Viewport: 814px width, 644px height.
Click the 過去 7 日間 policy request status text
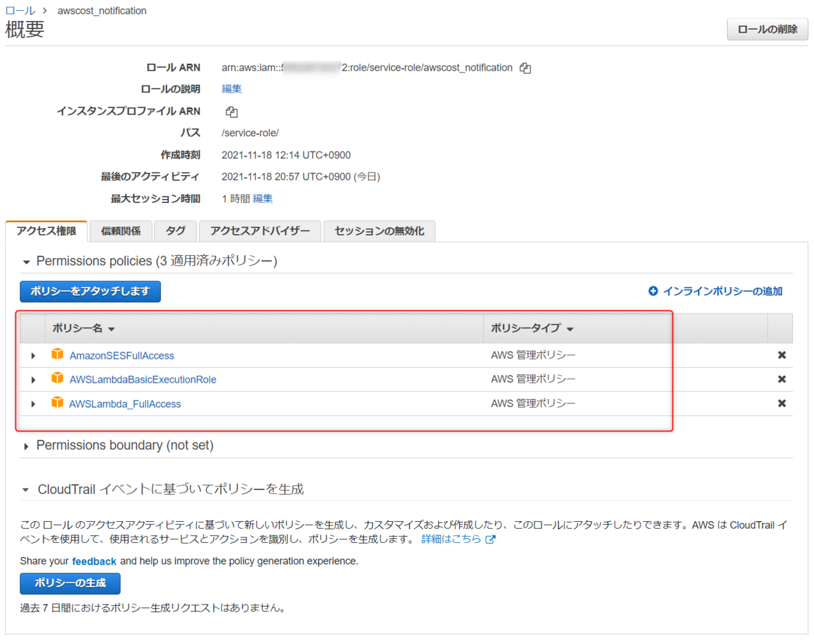click(152, 608)
